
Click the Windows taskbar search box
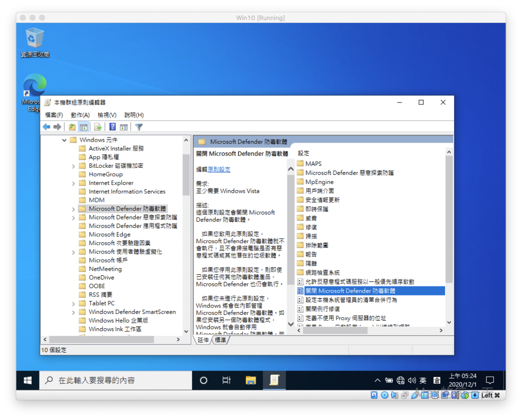coord(116,380)
